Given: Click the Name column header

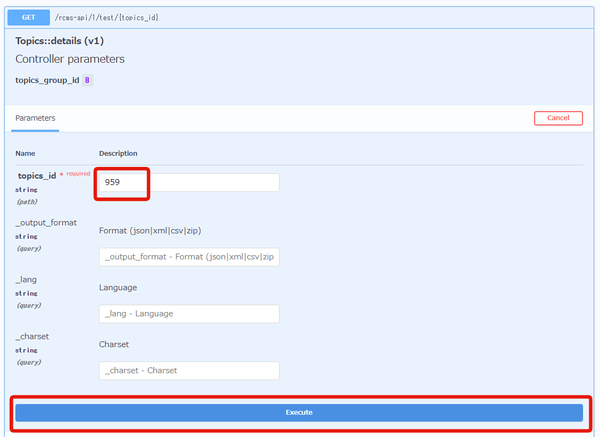Looking at the screenshot, I should coord(25,153).
